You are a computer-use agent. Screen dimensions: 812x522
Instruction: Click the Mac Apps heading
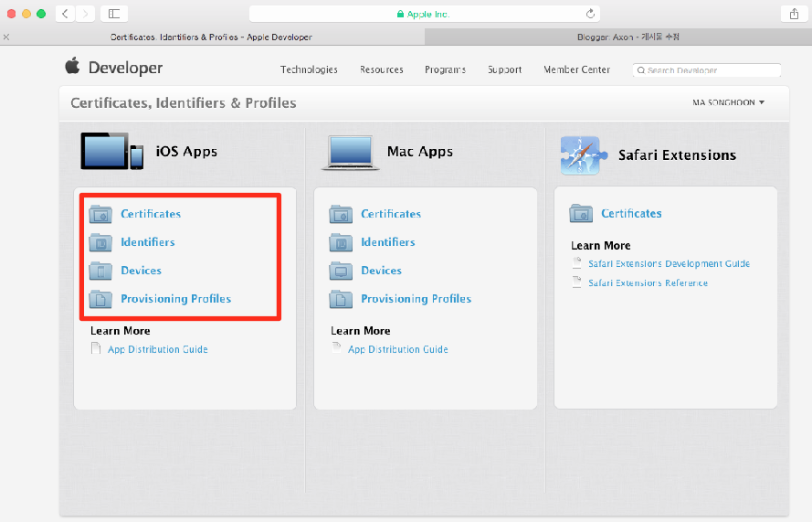click(x=420, y=152)
